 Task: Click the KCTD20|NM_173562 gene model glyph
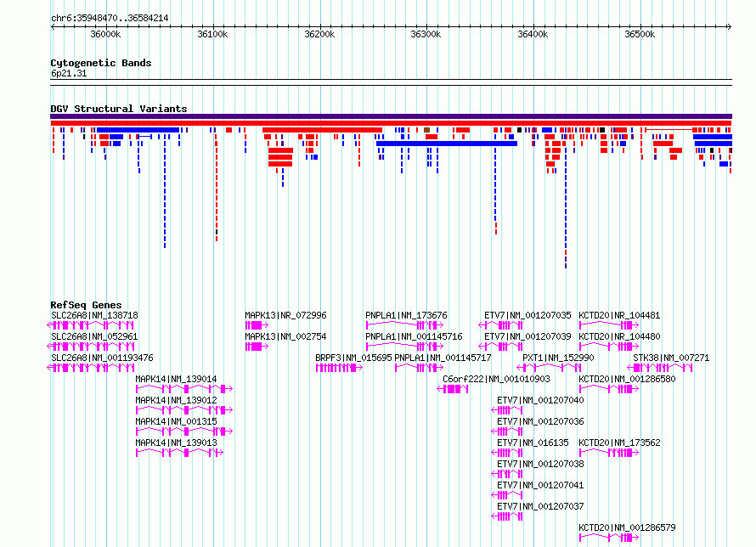pos(609,453)
